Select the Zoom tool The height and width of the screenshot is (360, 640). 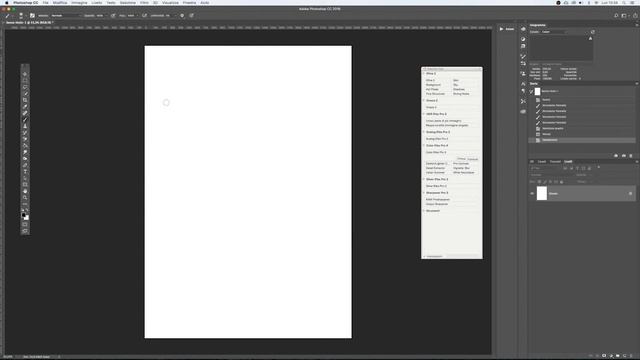click(x=25, y=198)
